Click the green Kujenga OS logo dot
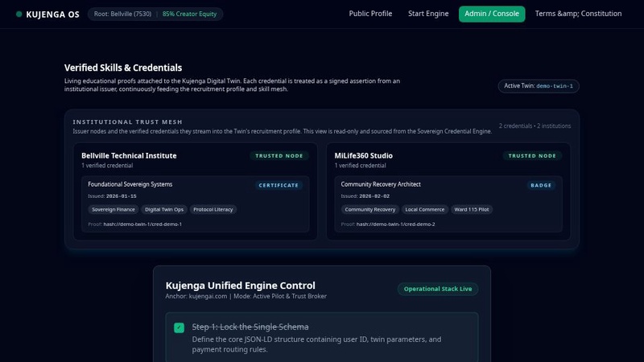 click(19, 14)
